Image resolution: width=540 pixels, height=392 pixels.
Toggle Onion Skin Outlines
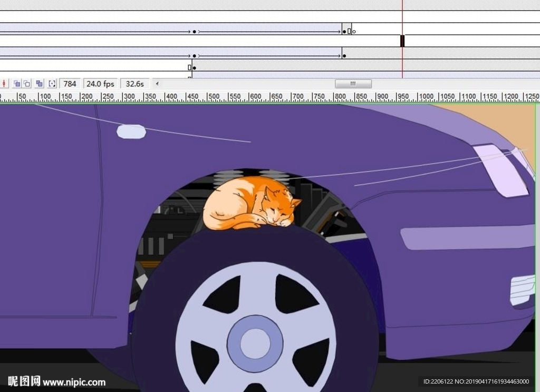pyautogui.click(x=26, y=83)
